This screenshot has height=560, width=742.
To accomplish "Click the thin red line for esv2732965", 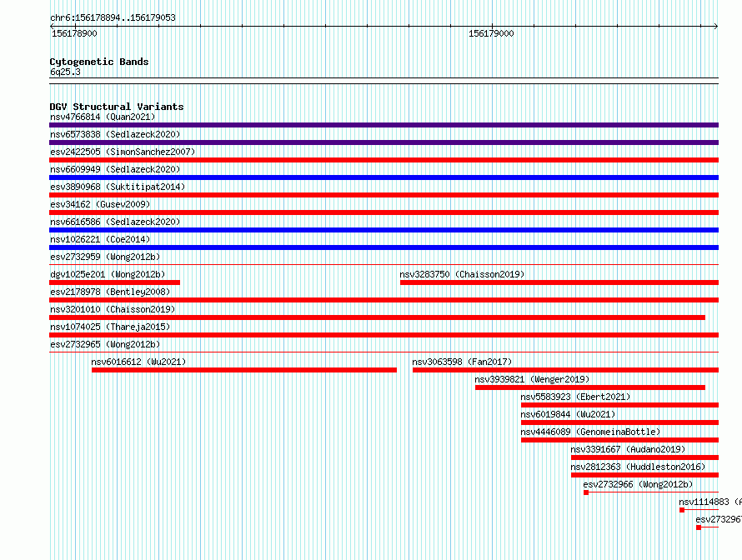I will [384, 352].
